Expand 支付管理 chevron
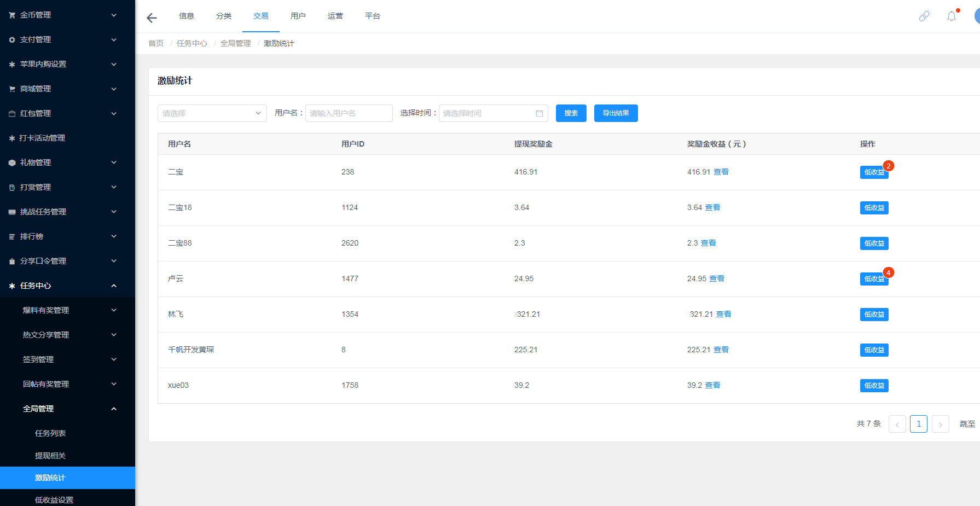The width and height of the screenshot is (980, 506). (114, 40)
